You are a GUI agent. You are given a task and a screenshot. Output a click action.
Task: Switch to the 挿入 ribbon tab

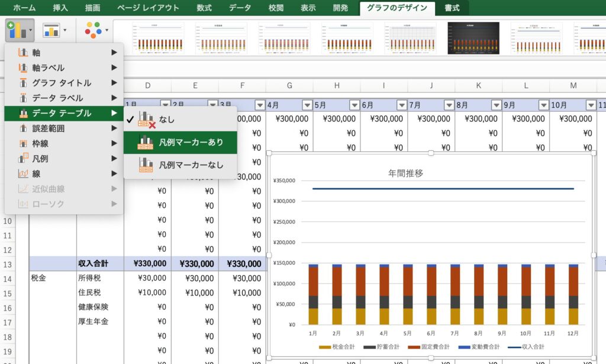coord(60,8)
